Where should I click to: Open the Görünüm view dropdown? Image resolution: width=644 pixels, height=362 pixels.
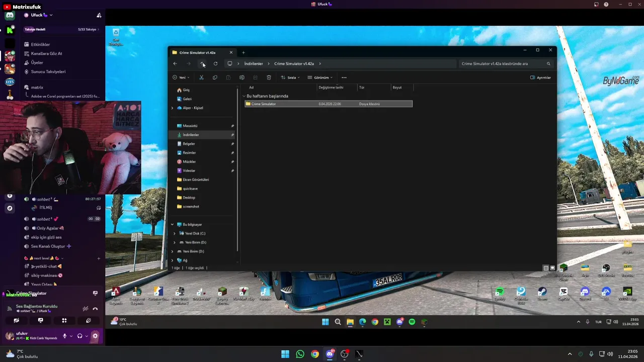pyautogui.click(x=320, y=77)
